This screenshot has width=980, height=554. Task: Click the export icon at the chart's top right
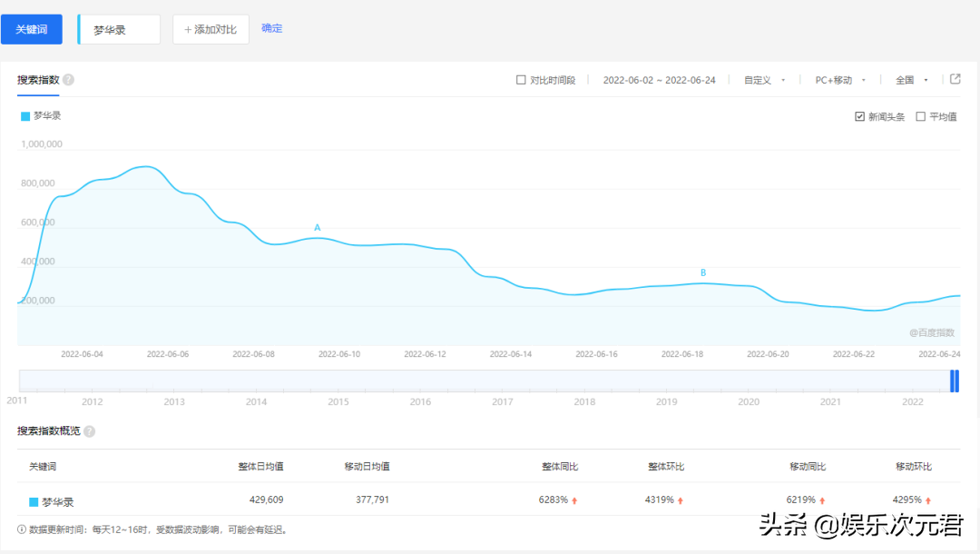pos(955,79)
